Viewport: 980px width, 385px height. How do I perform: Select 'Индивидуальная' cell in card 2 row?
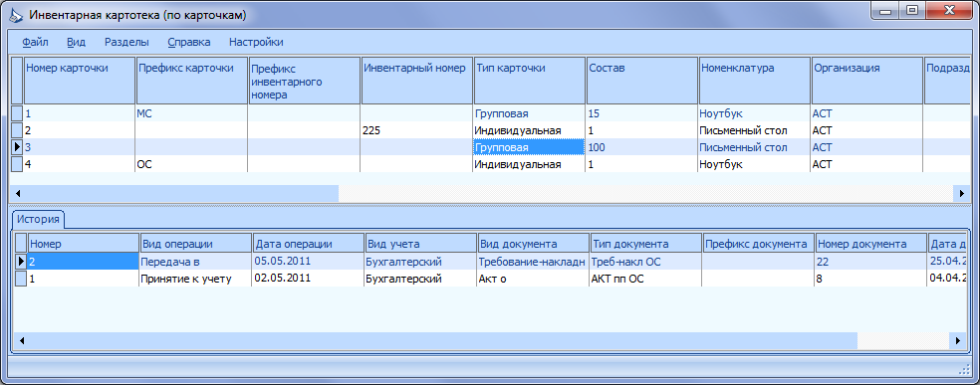click(530, 130)
